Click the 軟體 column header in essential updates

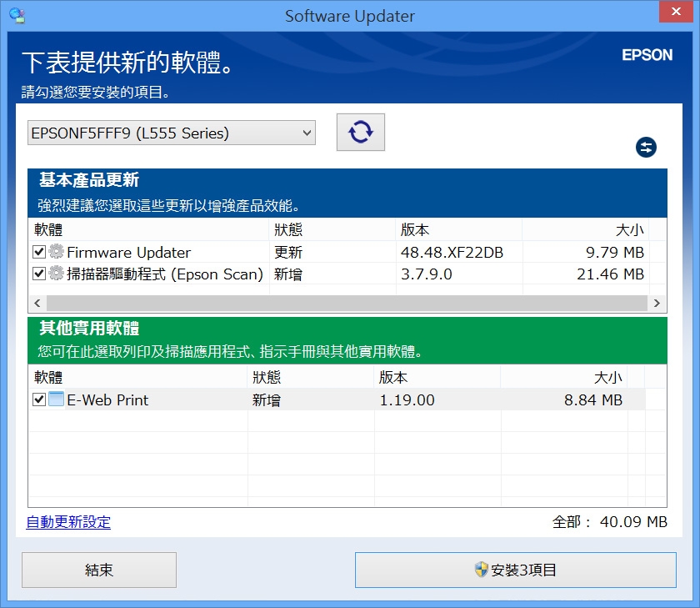pos(148,229)
